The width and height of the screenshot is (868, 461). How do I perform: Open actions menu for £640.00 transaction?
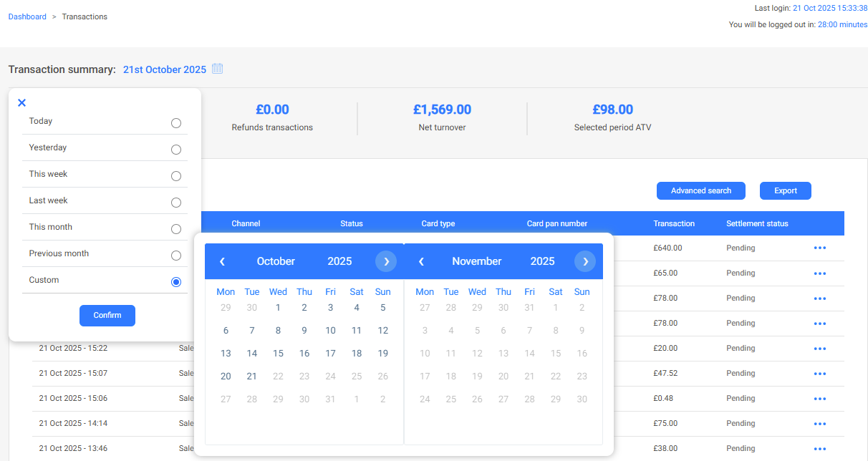820,248
